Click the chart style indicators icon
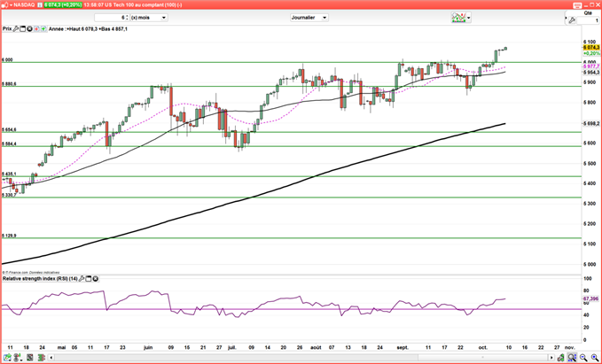Screen dimensions: 602x364 [x=458, y=17]
